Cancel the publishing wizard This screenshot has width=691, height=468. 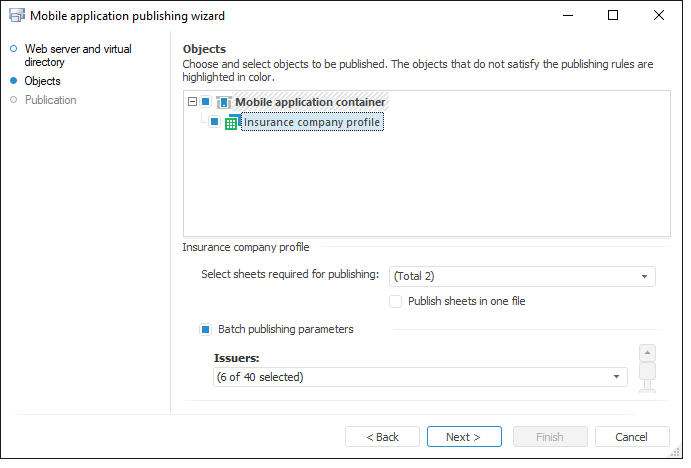[x=631, y=437]
